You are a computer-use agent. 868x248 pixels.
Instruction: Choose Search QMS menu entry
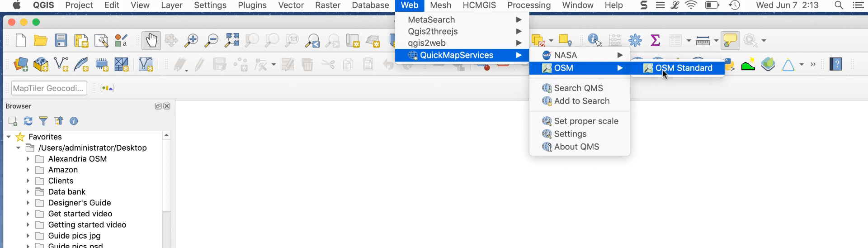click(580, 88)
